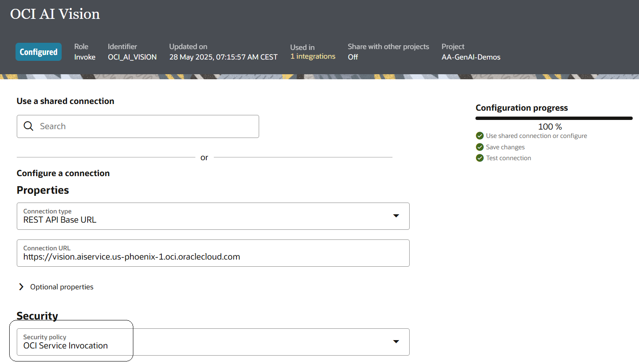Click the Share with other projects Off value
Image resolution: width=639 pixels, height=364 pixels.
tap(353, 57)
